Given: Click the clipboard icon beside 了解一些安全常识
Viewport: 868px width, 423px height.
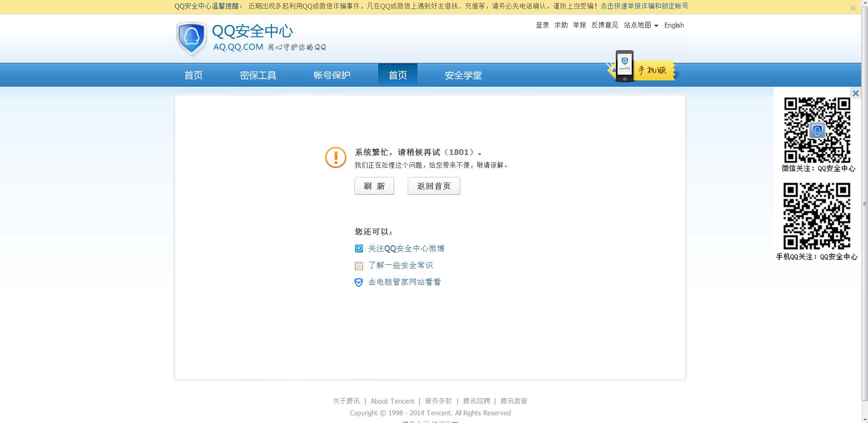Looking at the screenshot, I should coord(359,265).
